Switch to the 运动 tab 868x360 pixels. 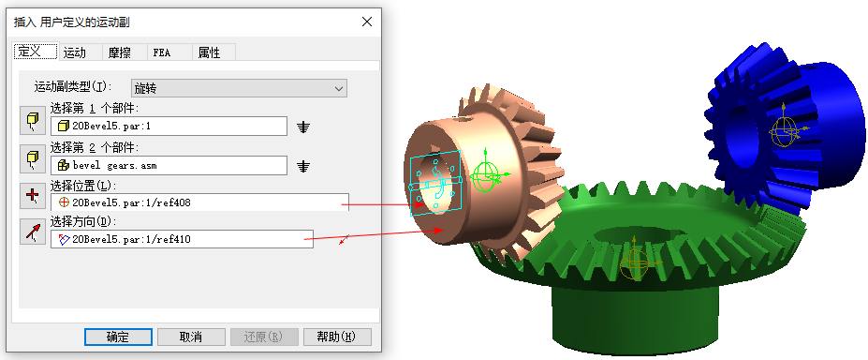point(75,52)
